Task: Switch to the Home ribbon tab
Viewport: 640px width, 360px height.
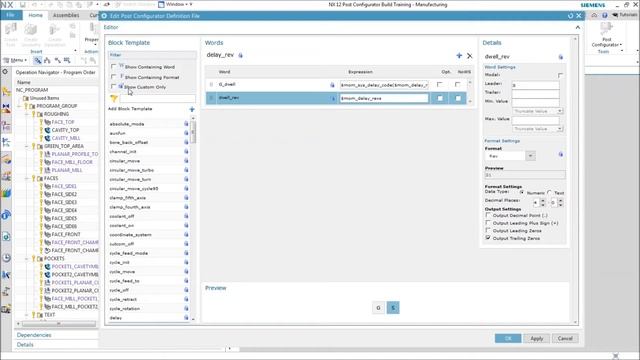Action: pos(36,15)
